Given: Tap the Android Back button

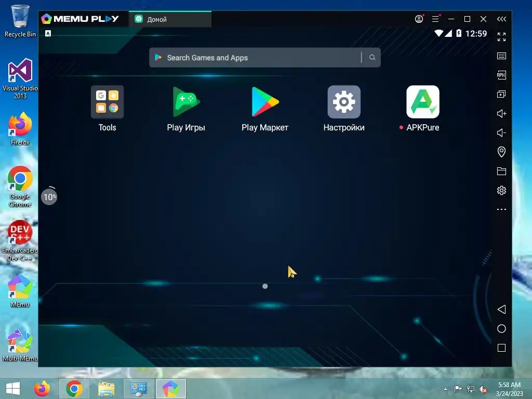Looking at the screenshot, I should [x=501, y=310].
